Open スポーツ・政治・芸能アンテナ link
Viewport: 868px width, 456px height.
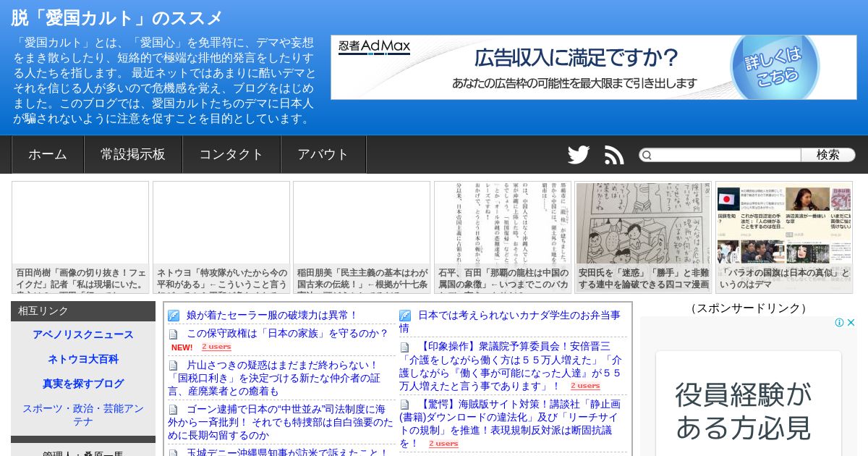pos(83,415)
